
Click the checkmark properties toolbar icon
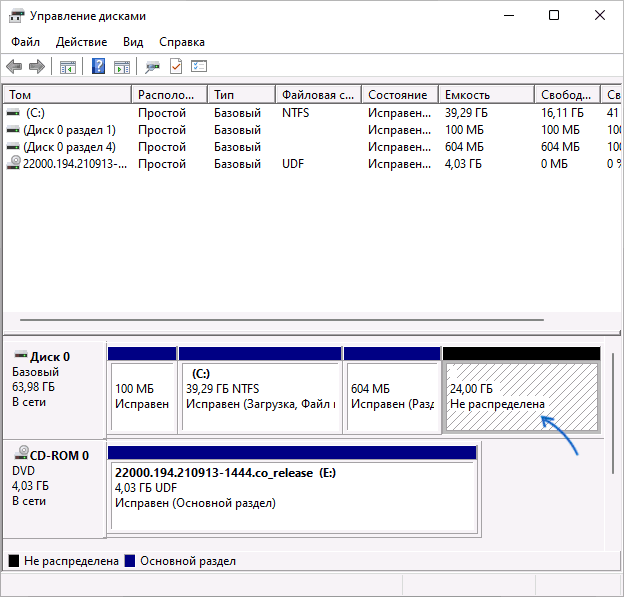176,67
